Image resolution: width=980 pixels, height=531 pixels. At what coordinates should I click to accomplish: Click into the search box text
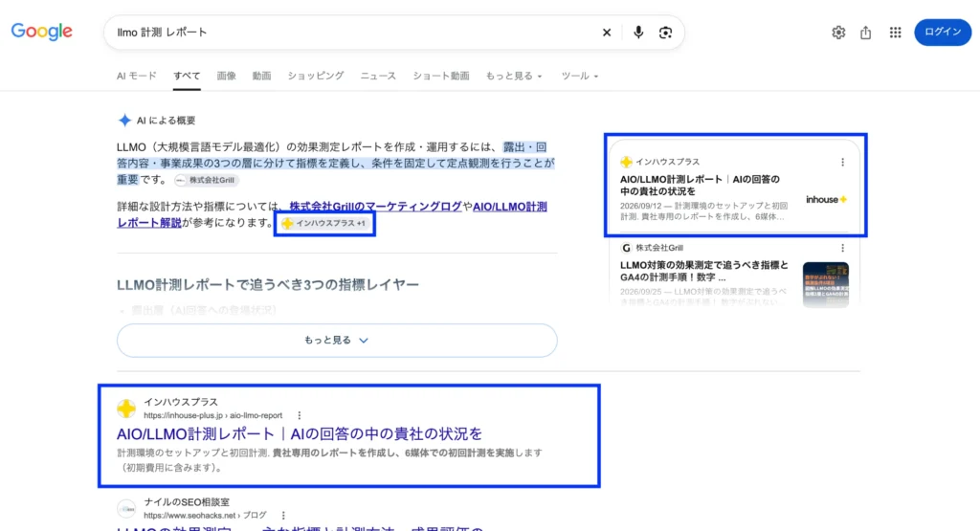click(162, 33)
